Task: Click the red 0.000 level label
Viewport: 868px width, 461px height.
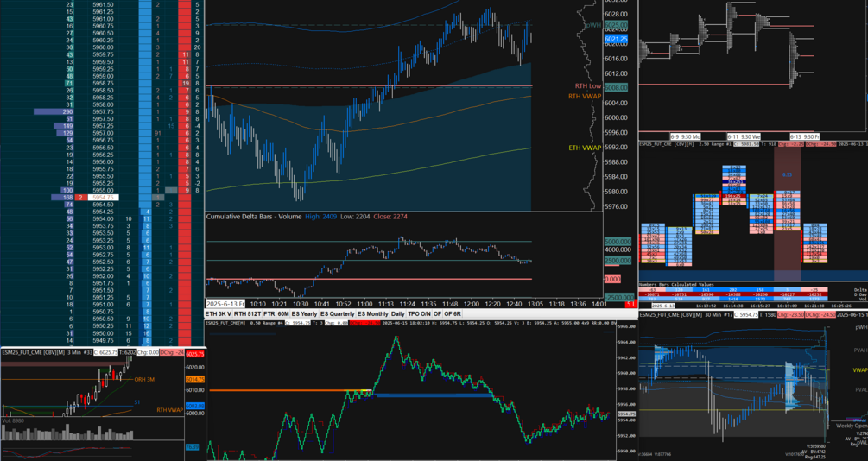Action: (x=611, y=279)
